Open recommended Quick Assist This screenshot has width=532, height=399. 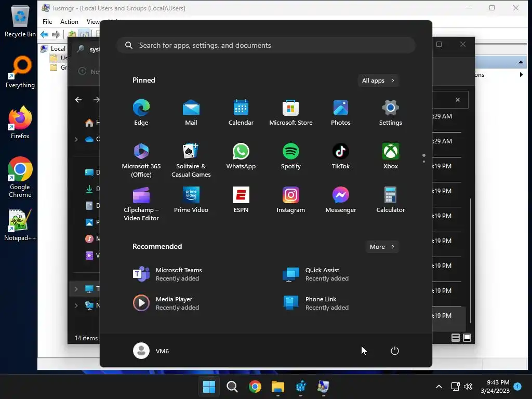(315, 274)
